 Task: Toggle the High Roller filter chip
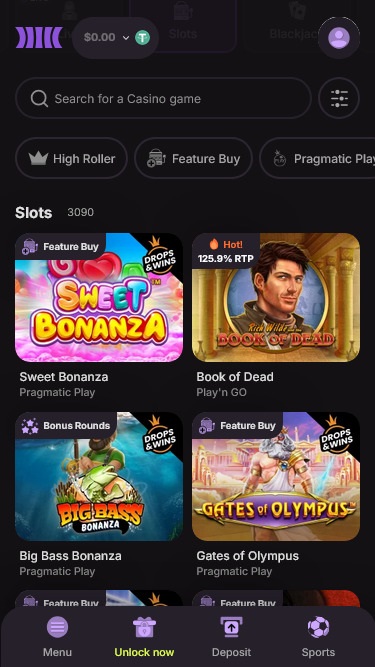pos(71,159)
